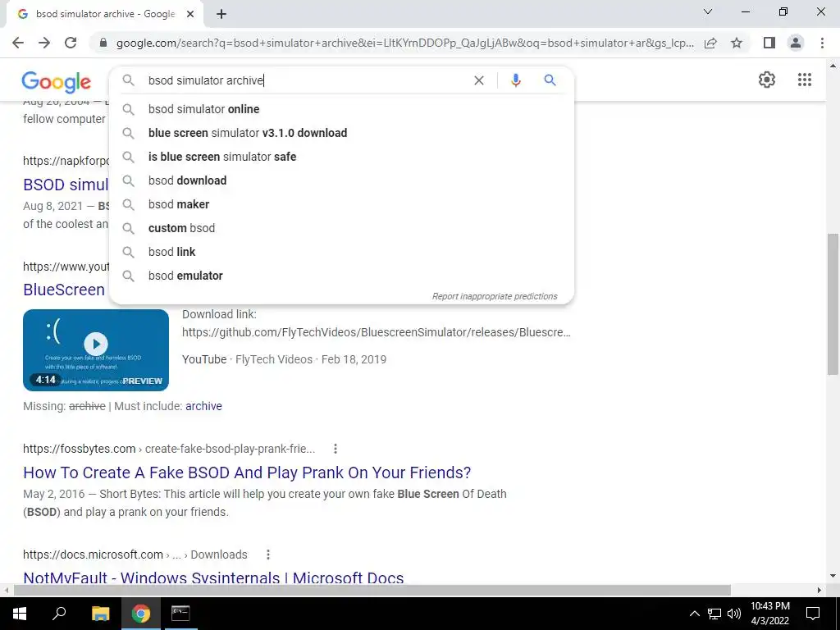Click the scroll down arrow
This screenshot has height=630, width=840.
tap(833, 577)
